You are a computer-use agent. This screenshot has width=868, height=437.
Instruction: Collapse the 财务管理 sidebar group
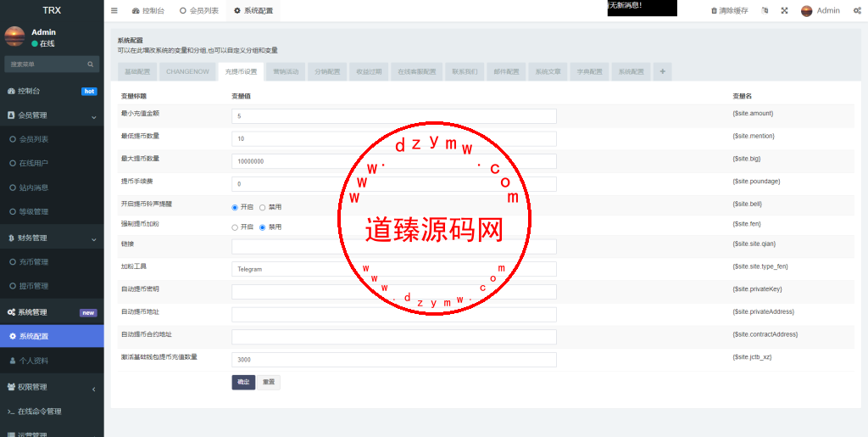(x=52, y=238)
